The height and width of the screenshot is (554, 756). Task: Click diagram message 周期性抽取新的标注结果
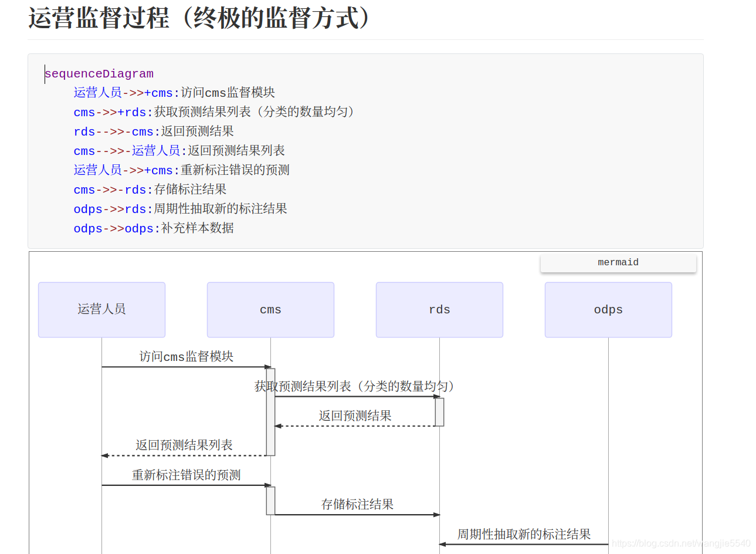pos(524,535)
